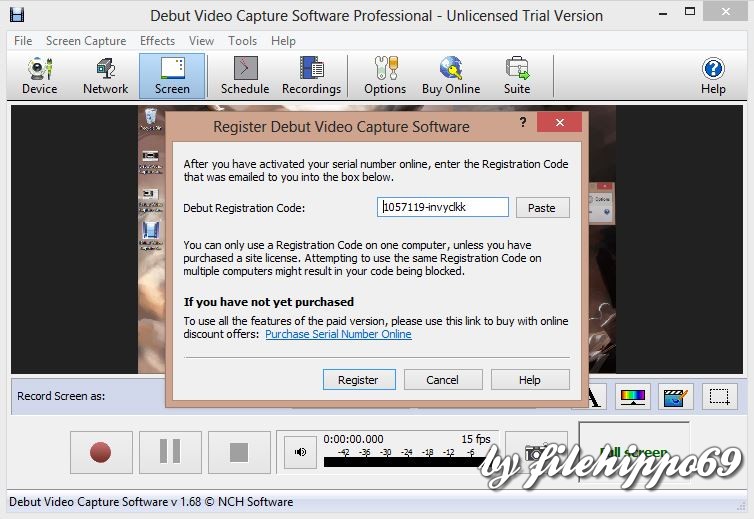Close the Register dialog with X

[559, 122]
